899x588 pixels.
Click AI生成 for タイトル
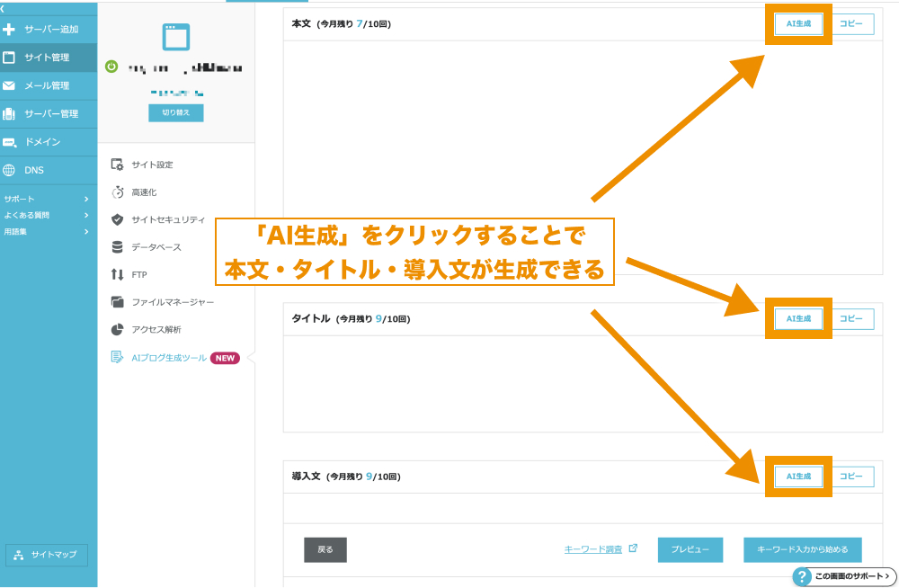tap(798, 319)
